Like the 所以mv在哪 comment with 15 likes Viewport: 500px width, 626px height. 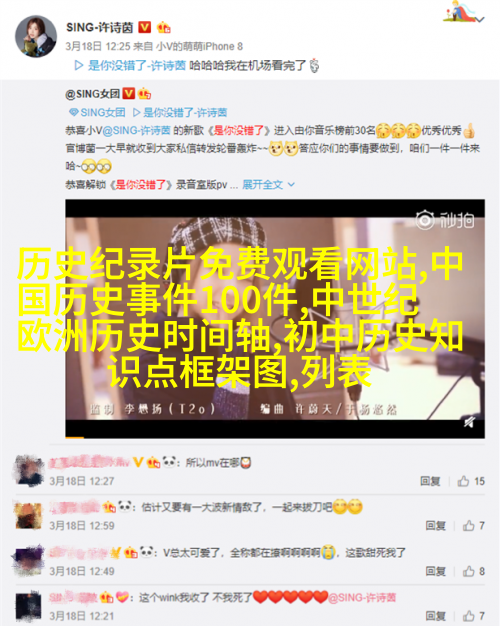click(471, 481)
